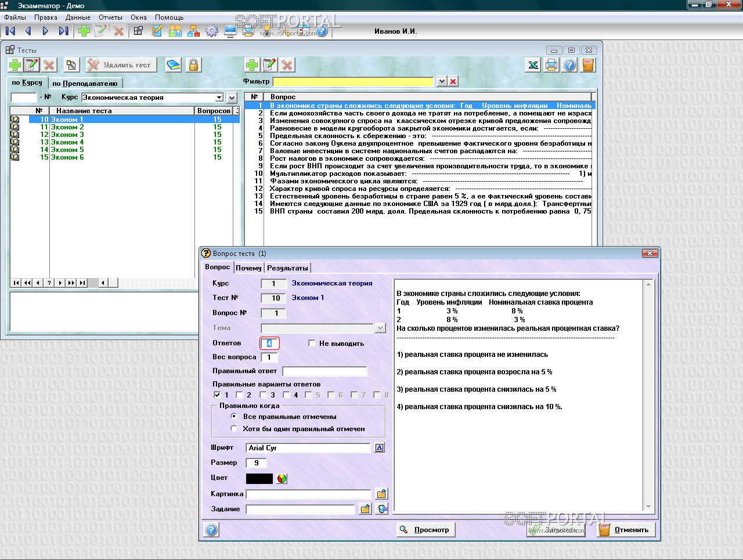Click the Отменить button
Viewport: 743px width, 560px height.
coord(626,530)
